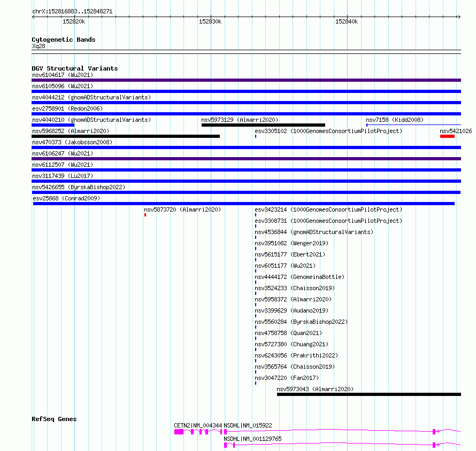Select the nsv6105096 (Wu2021) variant label
Viewport: 476px width, 451px height.
pyautogui.click(x=63, y=86)
